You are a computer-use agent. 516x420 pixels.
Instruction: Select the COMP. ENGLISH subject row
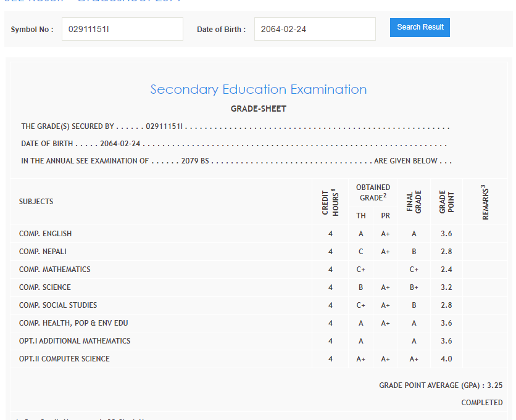point(46,234)
